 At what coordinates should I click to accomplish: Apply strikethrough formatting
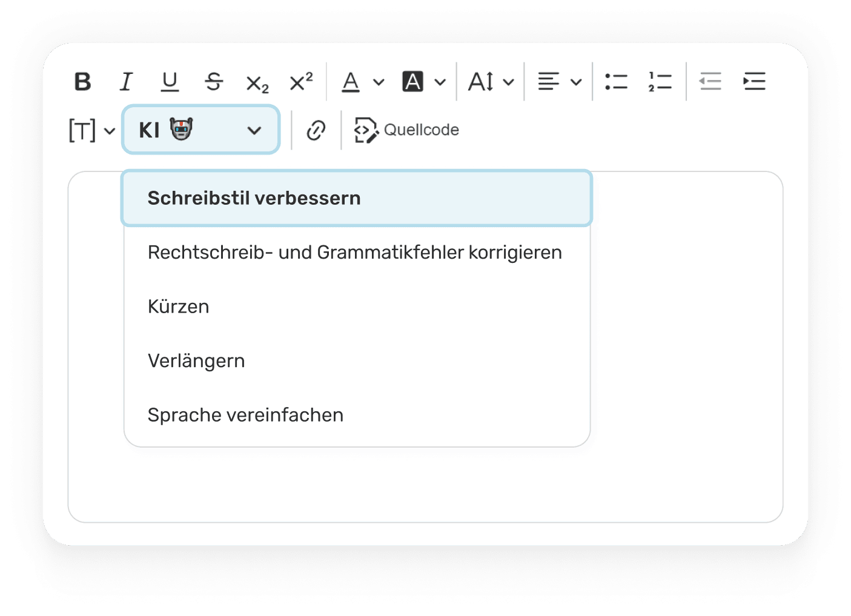213,81
